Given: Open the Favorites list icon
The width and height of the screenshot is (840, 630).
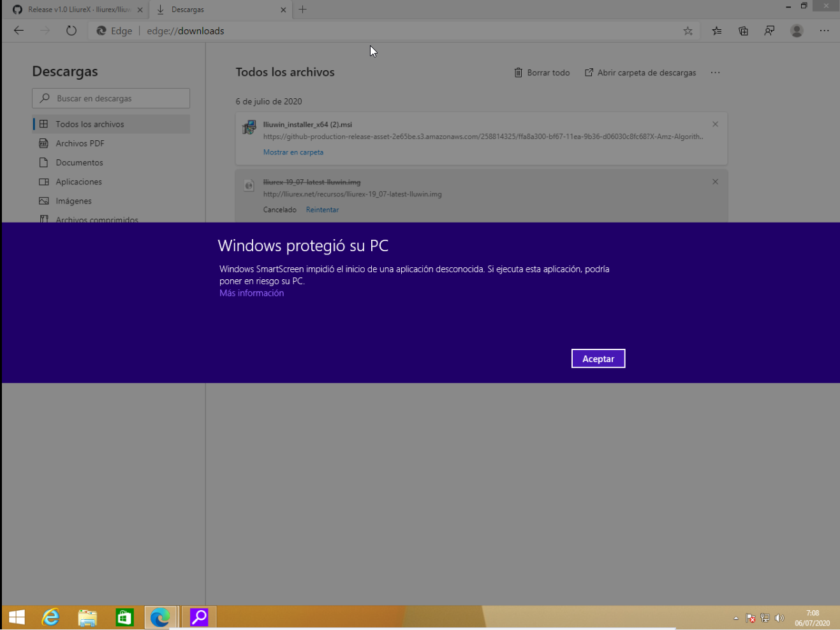Looking at the screenshot, I should click(x=717, y=31).
